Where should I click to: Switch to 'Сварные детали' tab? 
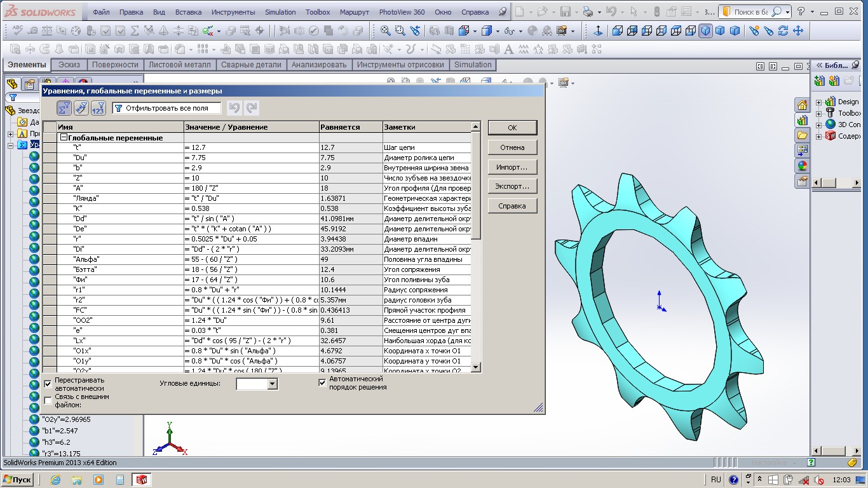click(251, 65)
